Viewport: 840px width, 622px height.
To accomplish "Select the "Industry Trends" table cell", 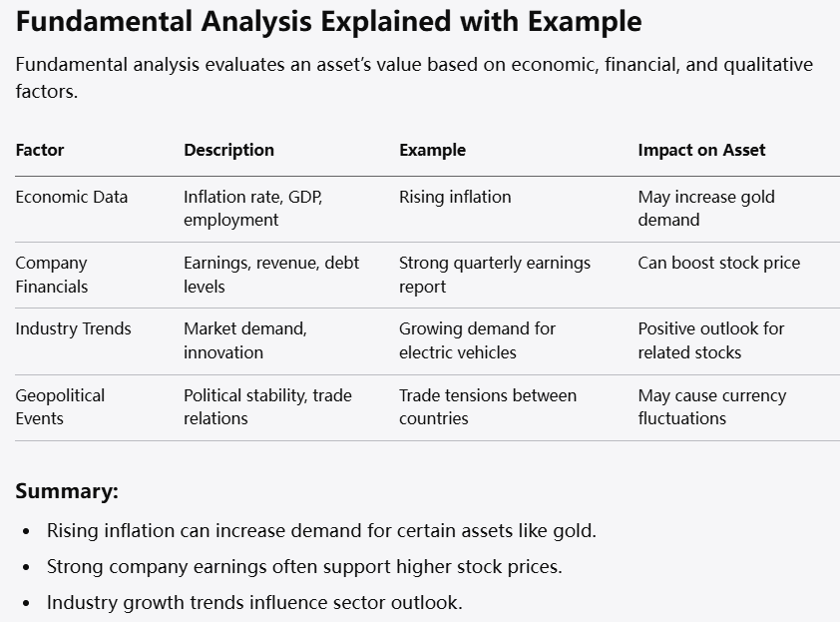I will pyautogui.click(x=73, y=328).
